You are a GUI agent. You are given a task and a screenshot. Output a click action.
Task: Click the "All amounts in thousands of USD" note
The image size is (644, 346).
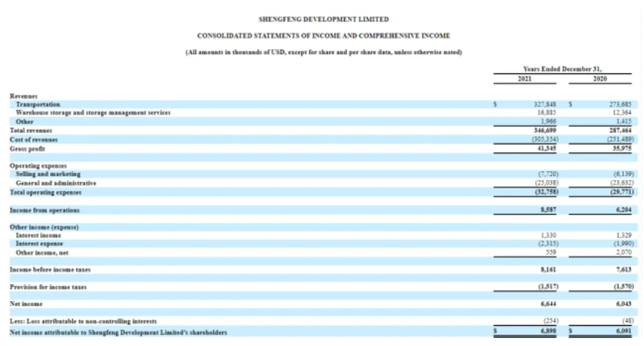[324, 52]
